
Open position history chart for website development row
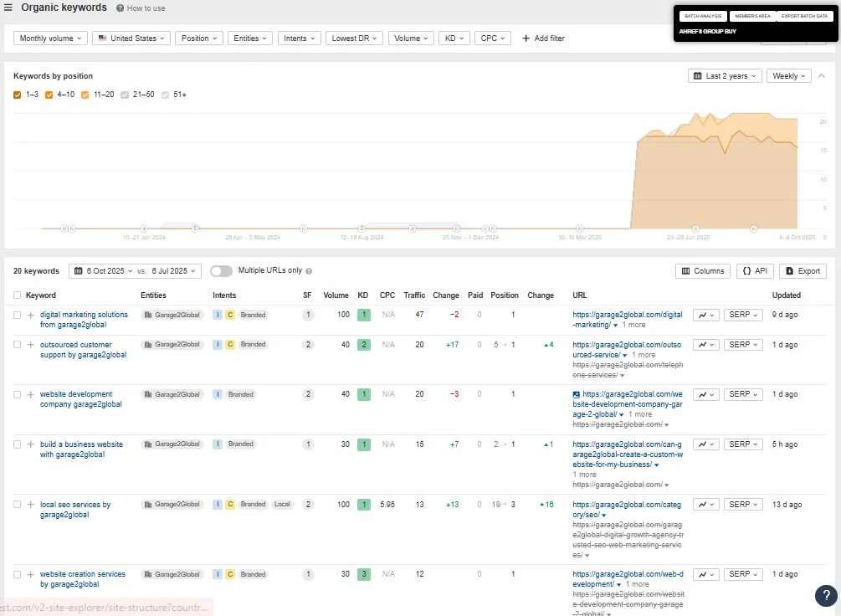(x=705, y=394)
